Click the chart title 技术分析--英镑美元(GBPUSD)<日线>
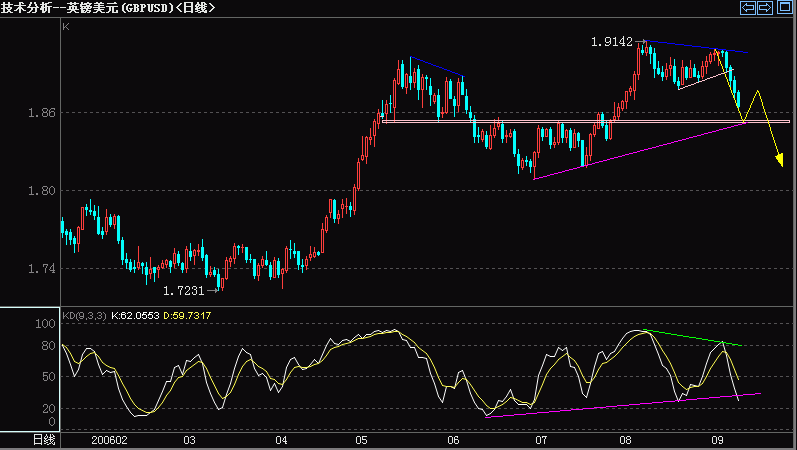This screenshot has width=797, height=450. coord(107,8)
